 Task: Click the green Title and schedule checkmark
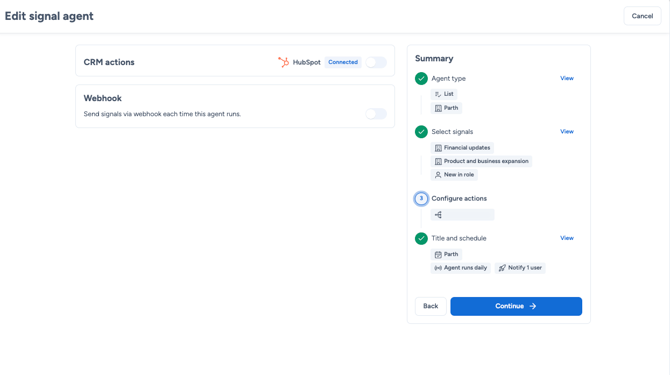(x=421, y=238)
